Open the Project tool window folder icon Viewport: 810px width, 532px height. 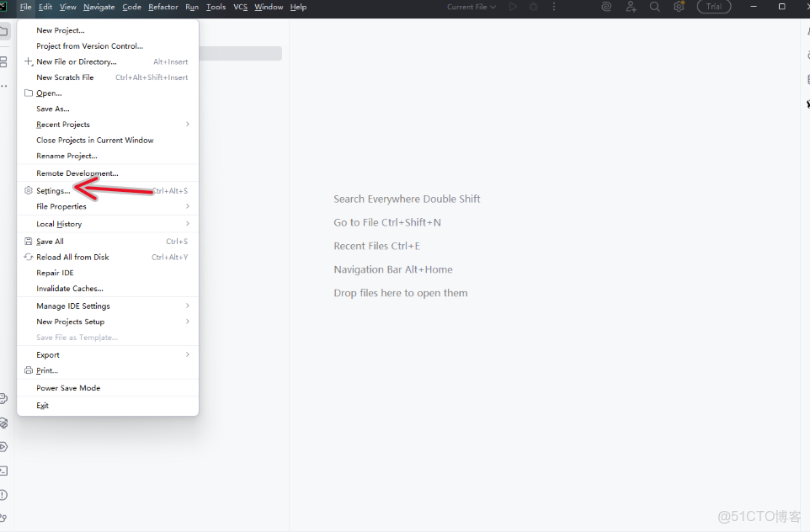point(4,31)
